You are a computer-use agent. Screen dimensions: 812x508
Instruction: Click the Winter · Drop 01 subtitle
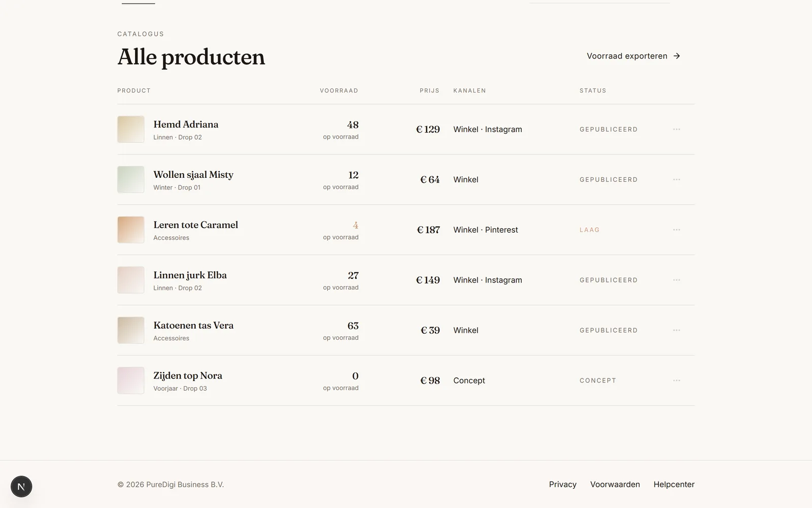(x=177, y=187)
